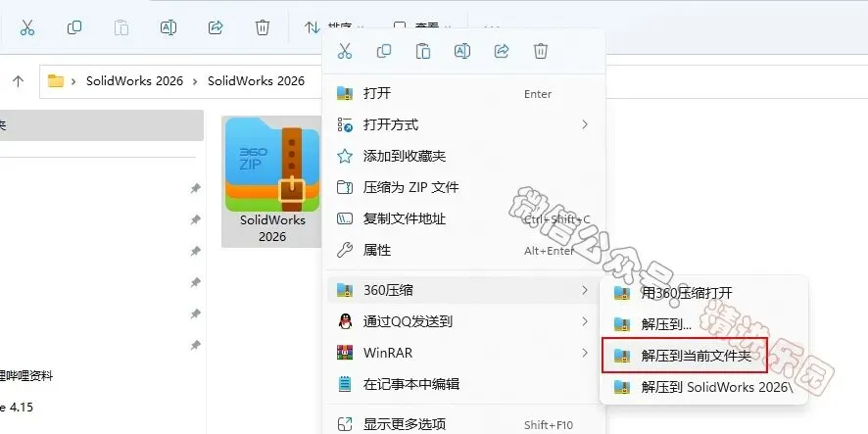868x434 pixels.
Task: Click the Delete trash icon in Explorer toolbar
Action: pos(263,27)
